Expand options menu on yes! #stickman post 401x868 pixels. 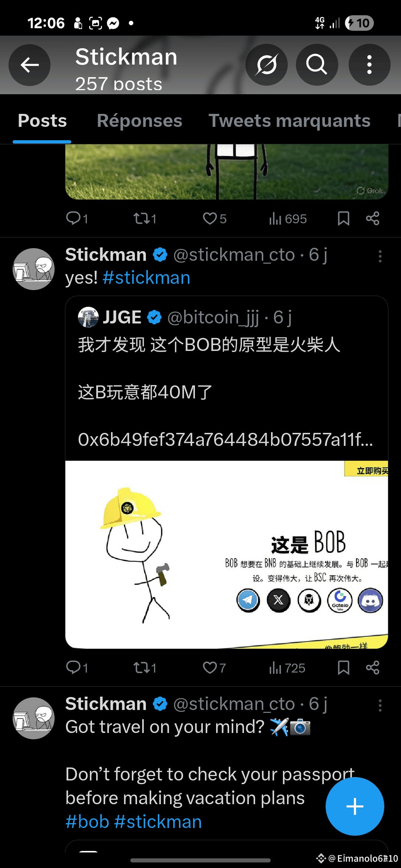[x=380, y=256]
